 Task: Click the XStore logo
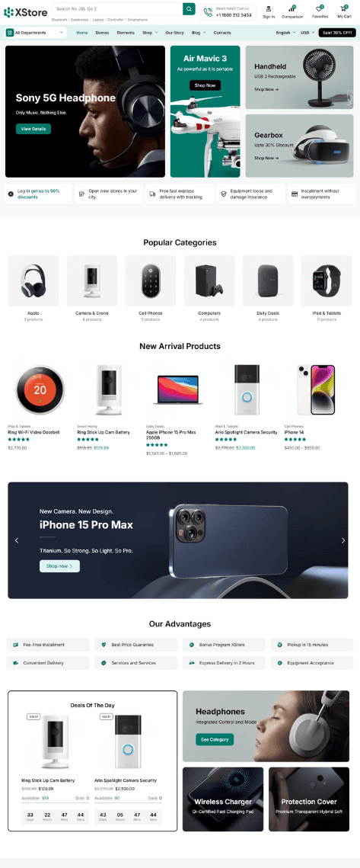[x=25, y=11]
